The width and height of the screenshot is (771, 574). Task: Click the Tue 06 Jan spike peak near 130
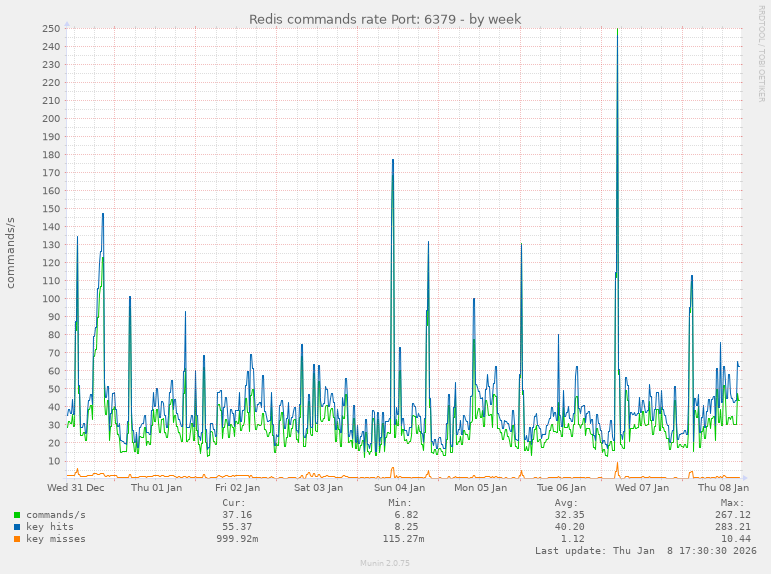pos(521,244)
